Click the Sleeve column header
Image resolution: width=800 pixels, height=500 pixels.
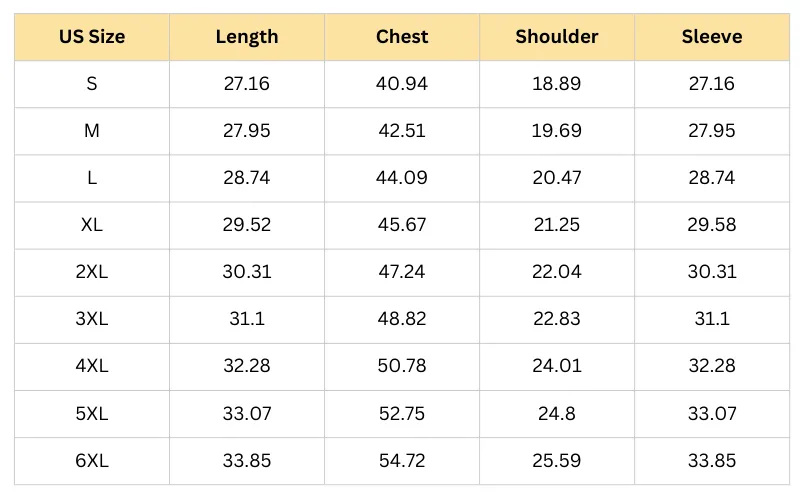click(712, 37)
